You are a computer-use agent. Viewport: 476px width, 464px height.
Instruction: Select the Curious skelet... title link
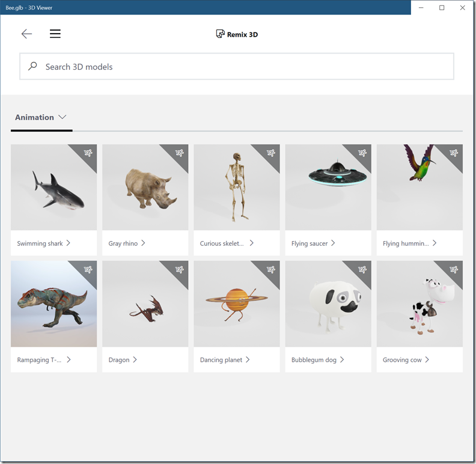click(x=222, y=243)
